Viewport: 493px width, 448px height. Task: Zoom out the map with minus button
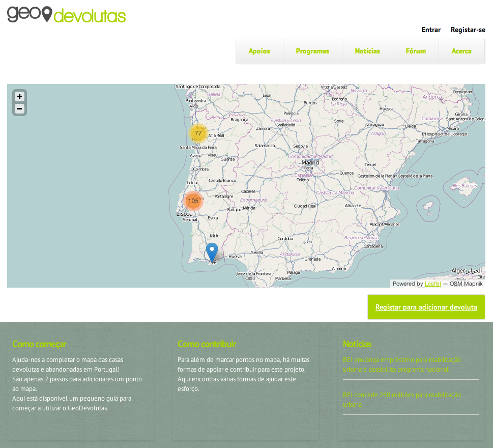[x=19, y=109]
